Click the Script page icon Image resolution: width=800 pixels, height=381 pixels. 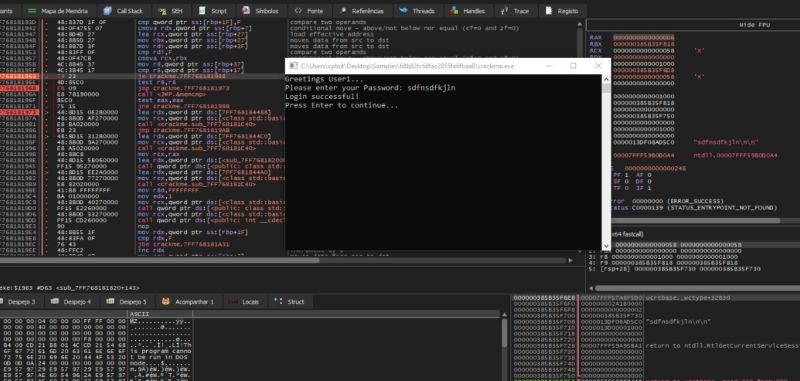[203, 11]
